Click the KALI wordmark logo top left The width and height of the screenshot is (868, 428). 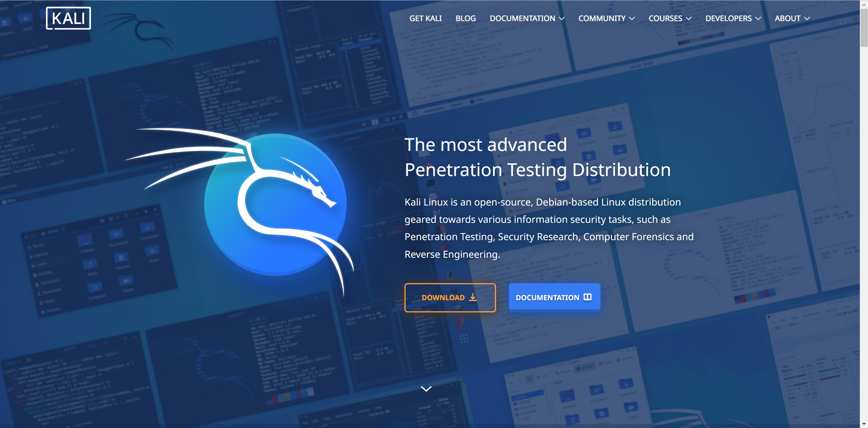click(68, 18)
